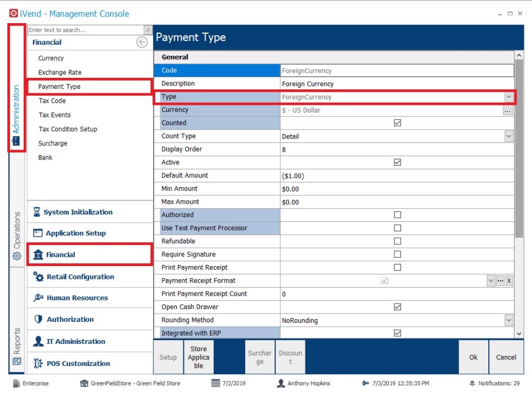Click the Surcharge bottom toolbar button
532x398 pixels.
[260, 357]
